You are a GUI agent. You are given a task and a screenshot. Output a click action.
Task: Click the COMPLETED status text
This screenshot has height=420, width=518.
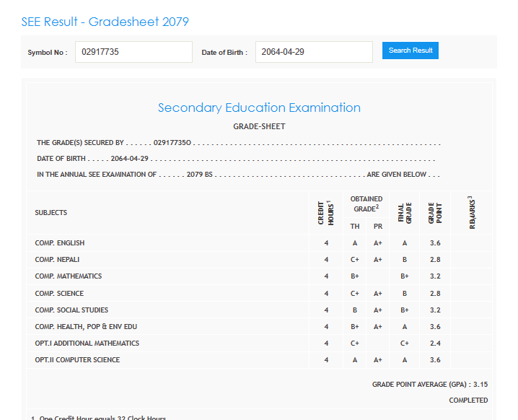click(468, 401)
